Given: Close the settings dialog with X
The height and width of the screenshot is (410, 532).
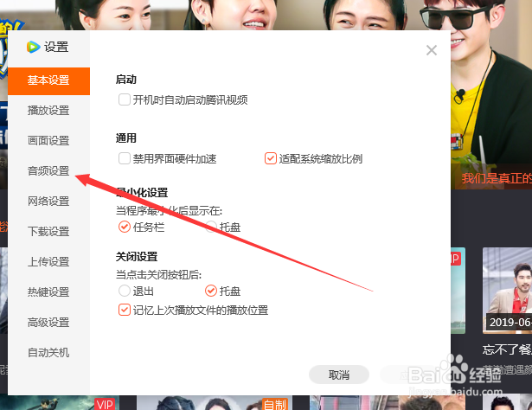Looking at the screenshot, I should click(432, 50).
